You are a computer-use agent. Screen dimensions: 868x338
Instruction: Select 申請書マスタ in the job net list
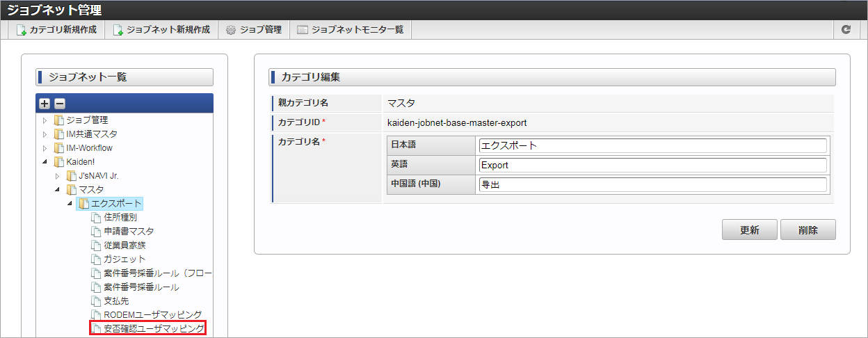[x=129, y=232]
